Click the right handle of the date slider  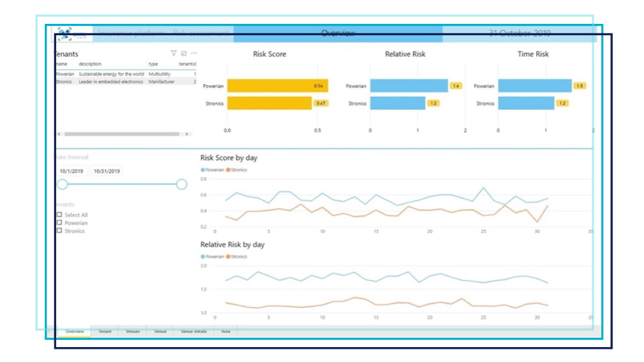click(182, 185)
